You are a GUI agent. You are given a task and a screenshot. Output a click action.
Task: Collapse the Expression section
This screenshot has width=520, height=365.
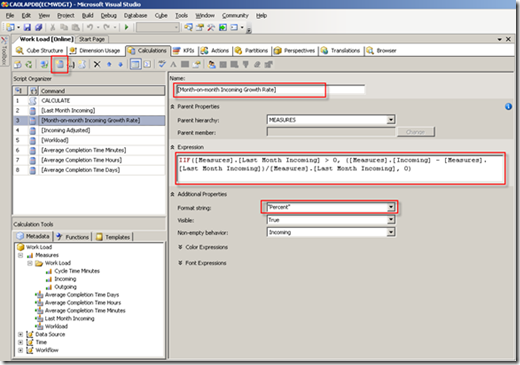coord(173,147)
